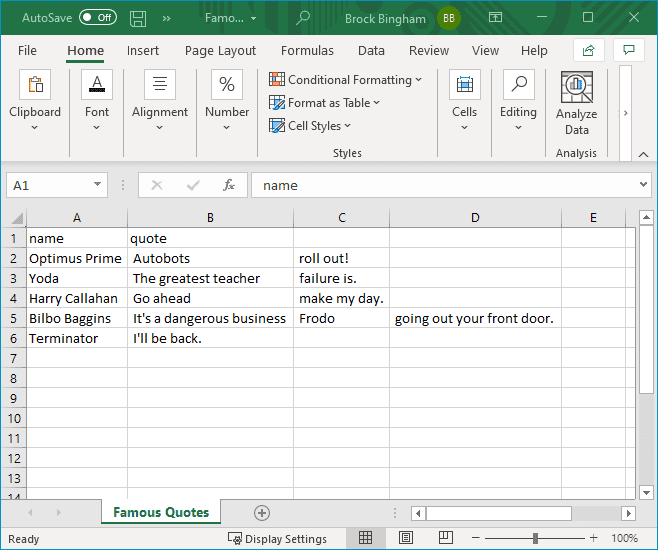Image resolution: width=658 pixels, height=550 pixels.
Task: Switch to the Review tab
Action: tap(429, 51)
